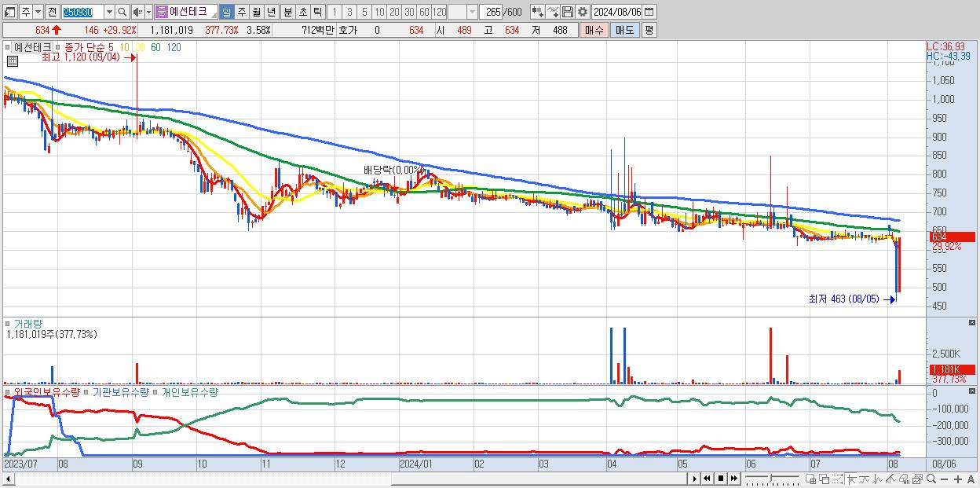This screenshot has height=488, width=980.
Task: Open the calendar date picker icon
Action: pyautogui.click(x=649, y=12)
